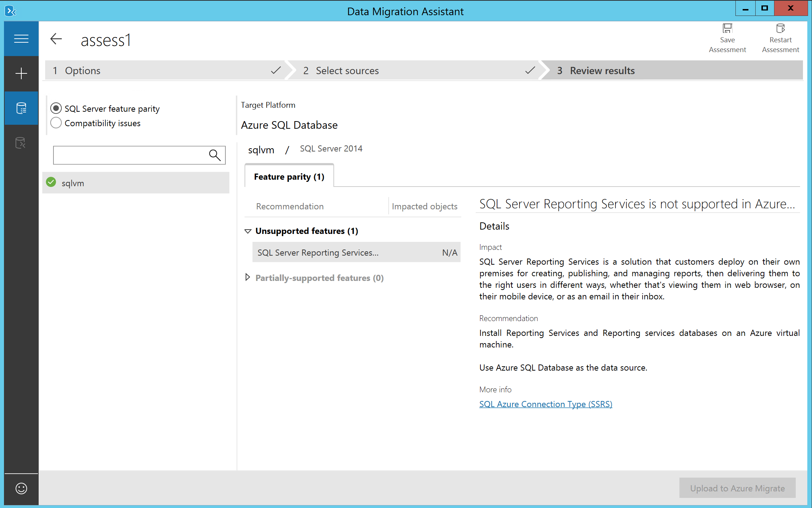Image resolution: width=812 pixels, height=508 pixels.
Task: Maximize the Data Migration Assistant window
Action: click(765, 8)
